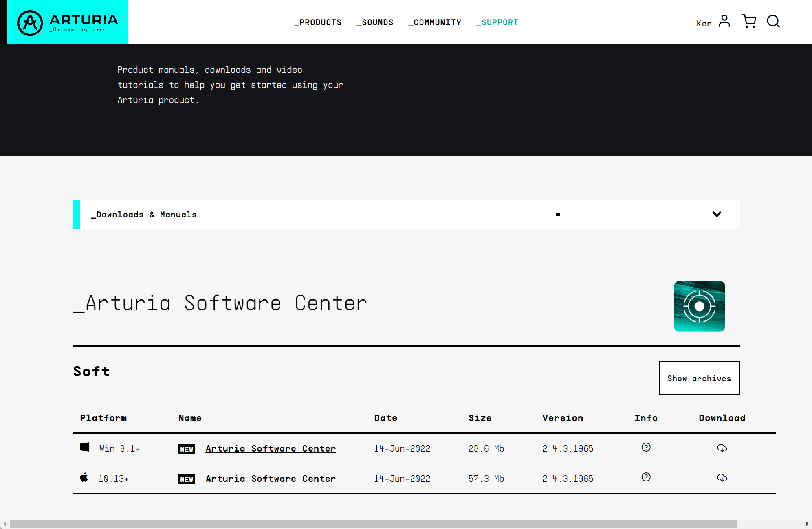Click '14-Jun-2022' date in Windows row
The image size is (812, 529).
point(402,448)
